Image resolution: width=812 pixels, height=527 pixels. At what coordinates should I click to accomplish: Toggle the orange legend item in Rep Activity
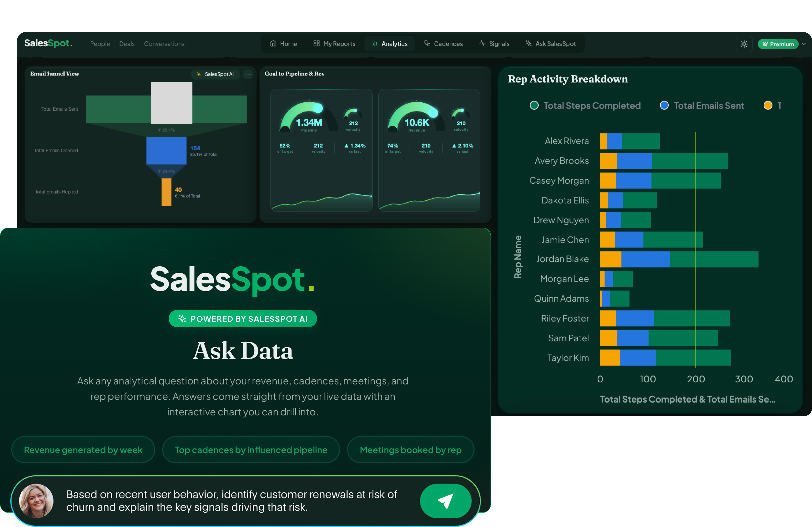(x=772, y=106)
